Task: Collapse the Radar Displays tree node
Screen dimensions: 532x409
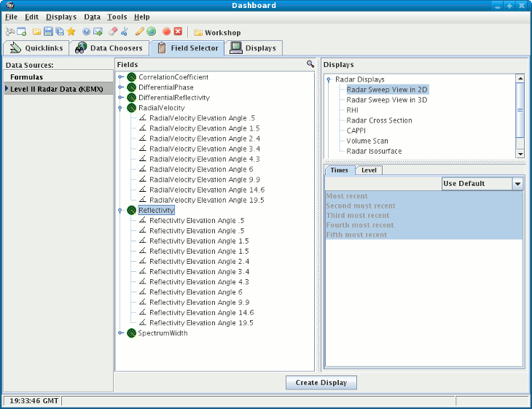Action: pyautogui.click(x=329, y=80)
